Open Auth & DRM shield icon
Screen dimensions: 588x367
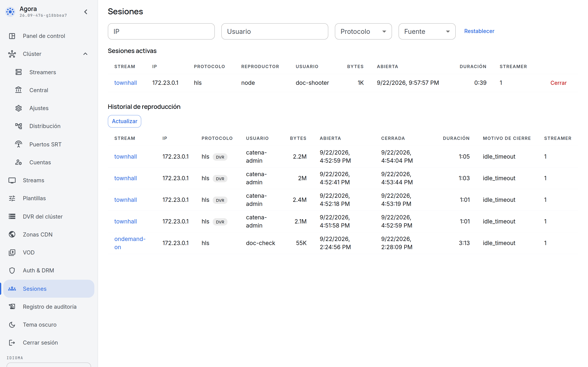(x=12, y=270)
